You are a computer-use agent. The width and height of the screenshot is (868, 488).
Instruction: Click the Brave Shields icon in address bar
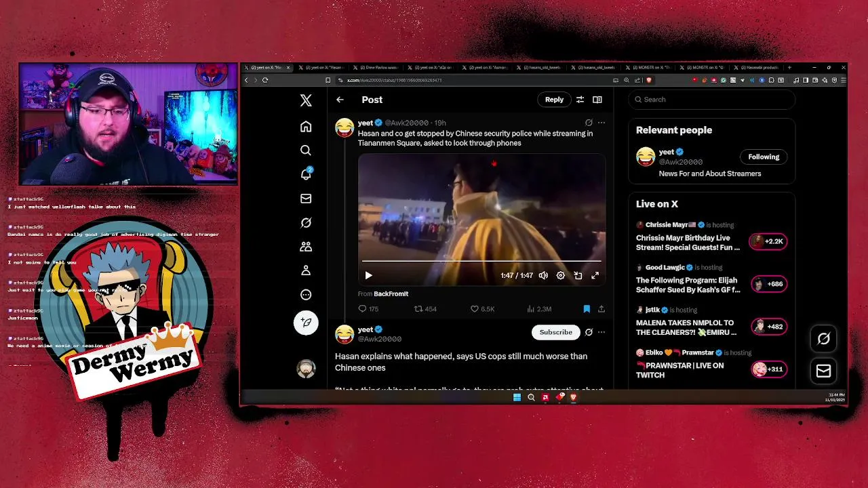click(649, 80)
